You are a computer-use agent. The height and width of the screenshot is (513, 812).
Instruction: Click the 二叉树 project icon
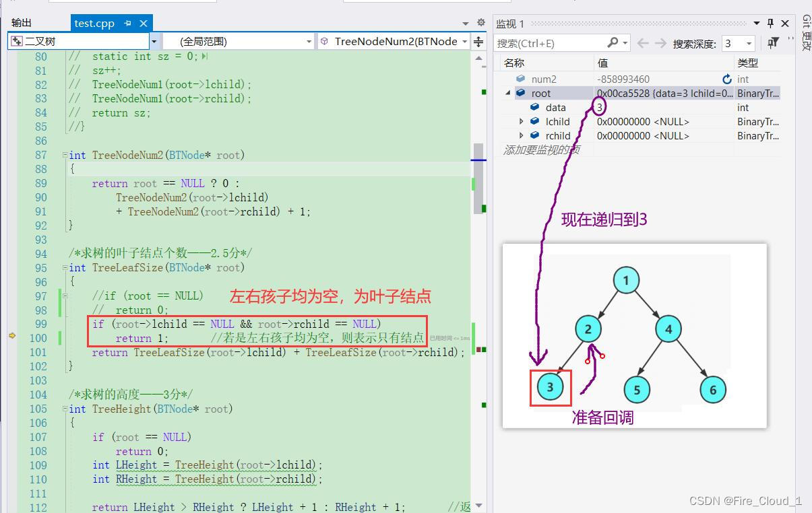17,42
